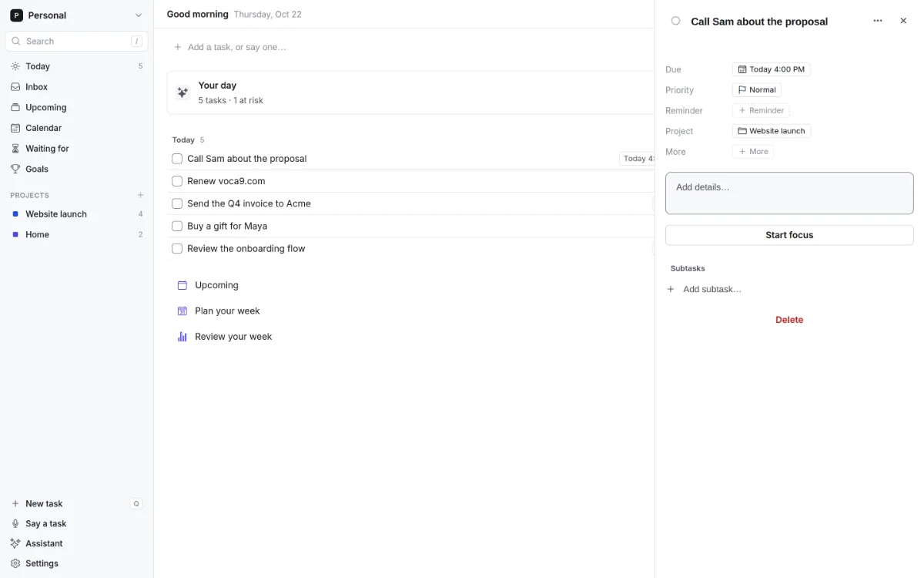Screen dimensions: 924x578
Task: Click the plus icon beside Add subtask
Action: click(x=671, y=289)
